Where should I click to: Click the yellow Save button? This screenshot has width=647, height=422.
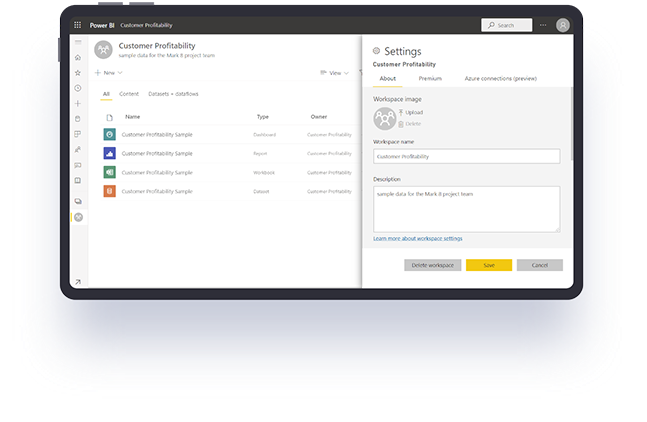coord(489,265)
